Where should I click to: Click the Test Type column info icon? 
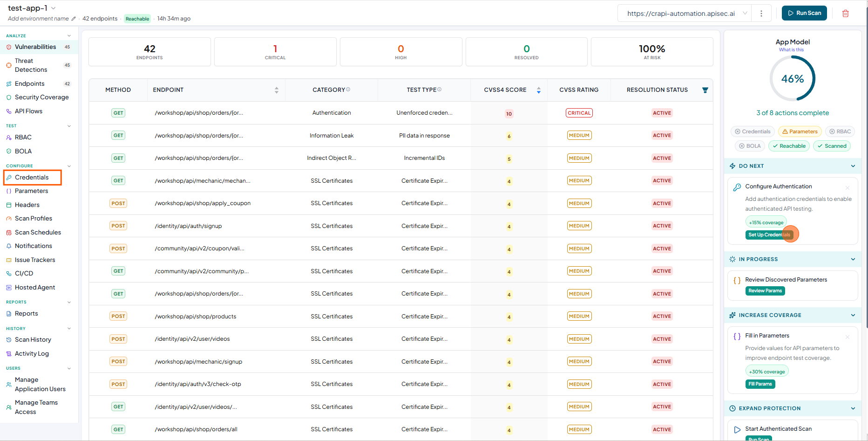point(440,90)
